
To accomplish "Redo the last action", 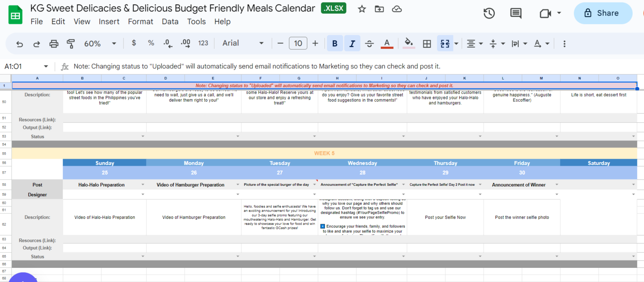I will pos(37,44).
